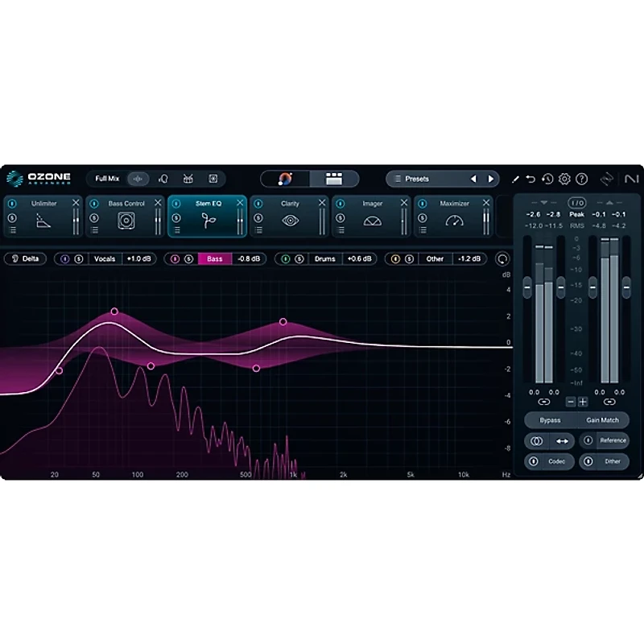Open the help question mark icon
644x644 pixels.
(x=582, y=179)
